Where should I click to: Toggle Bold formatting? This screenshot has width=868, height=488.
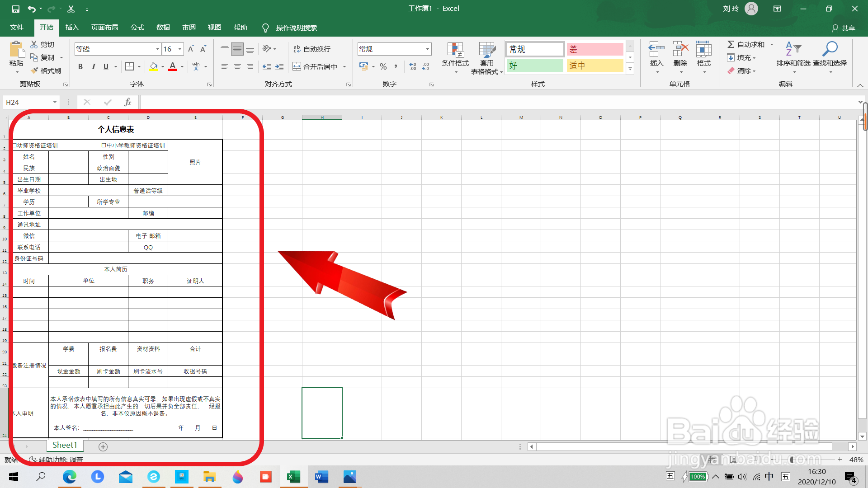(80, 66)
